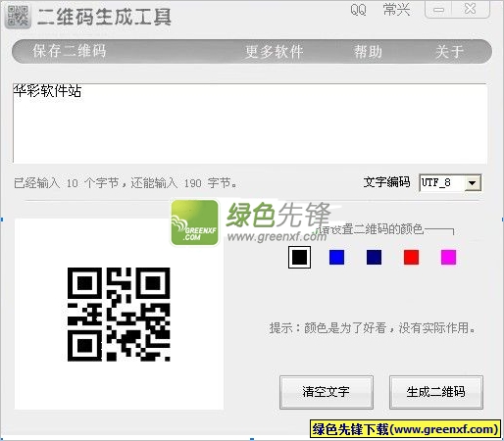Open the 更多软件 menu

pos(275,52)
